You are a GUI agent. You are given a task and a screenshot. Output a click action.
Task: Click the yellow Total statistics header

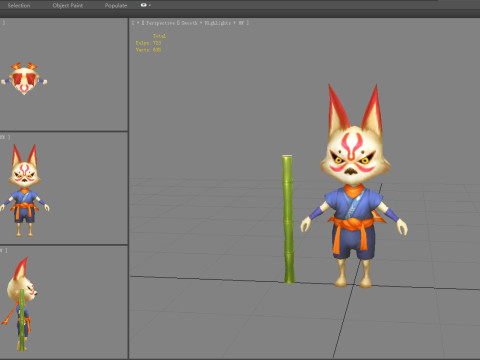click(x=159, y=36)
